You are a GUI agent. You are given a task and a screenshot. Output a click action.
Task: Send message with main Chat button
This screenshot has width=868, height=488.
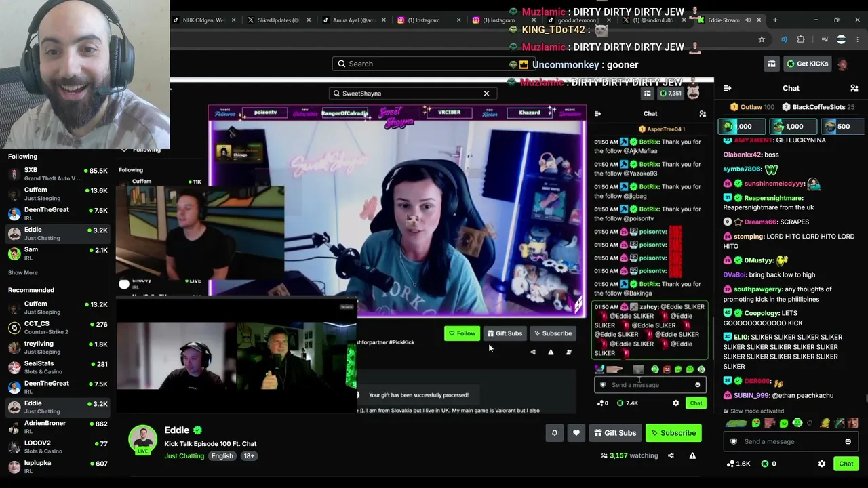tap(846, 464)
